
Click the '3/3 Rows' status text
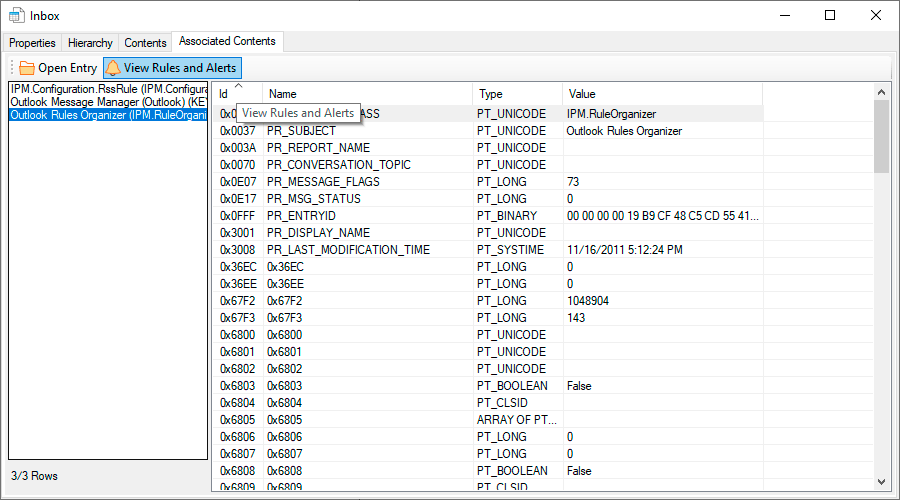(x=34, y=476)
